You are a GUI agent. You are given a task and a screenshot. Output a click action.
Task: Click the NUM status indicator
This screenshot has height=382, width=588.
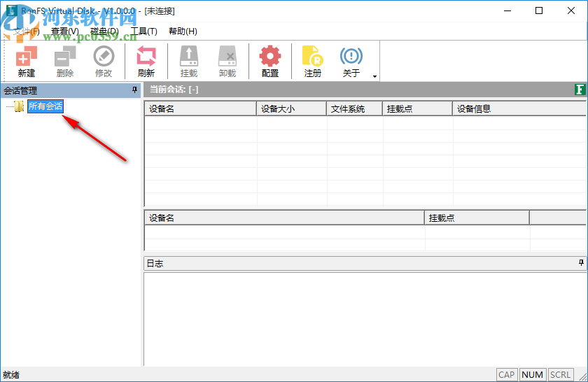533,374
